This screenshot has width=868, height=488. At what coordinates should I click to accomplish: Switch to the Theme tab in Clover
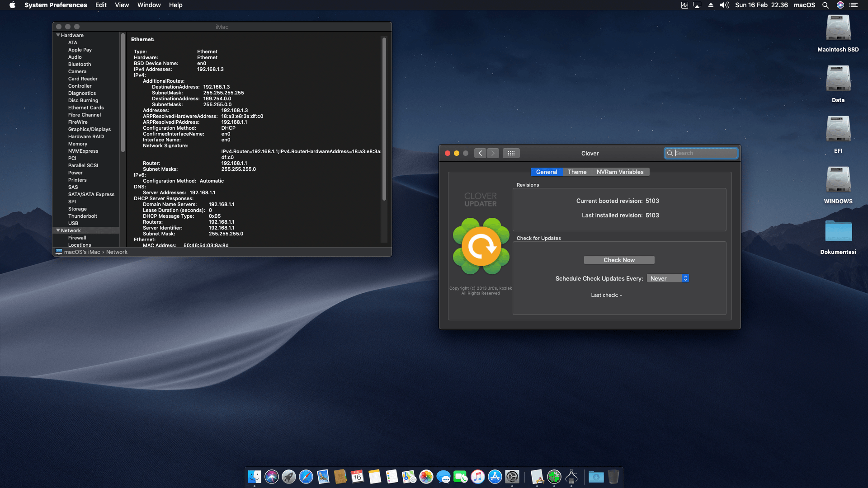click(577, 172)
